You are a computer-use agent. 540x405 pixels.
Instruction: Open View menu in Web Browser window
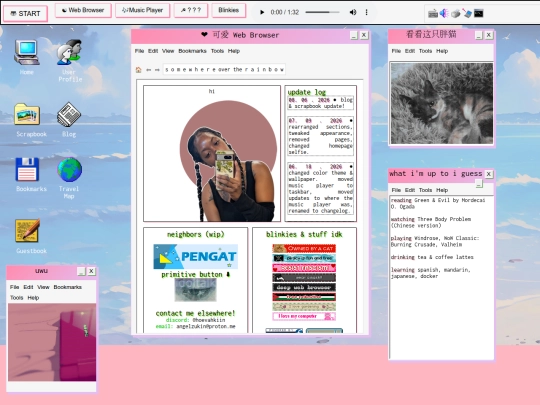click(168, 51)
